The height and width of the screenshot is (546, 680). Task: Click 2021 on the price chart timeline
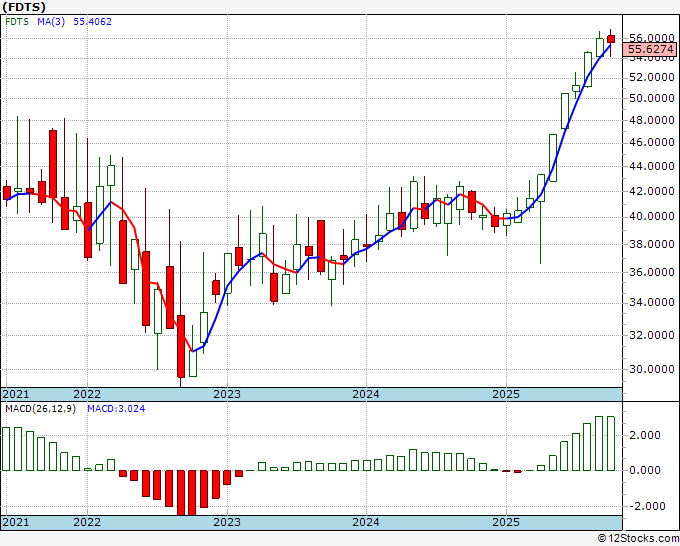tap(16, 394)
